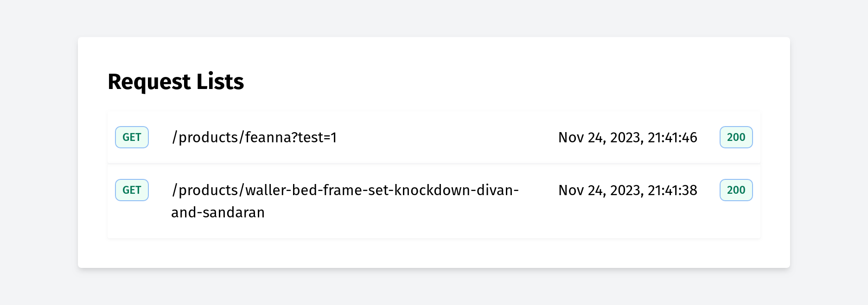
Task: Click the "/products" prefix in the feanna path
Action: point(205,138)
